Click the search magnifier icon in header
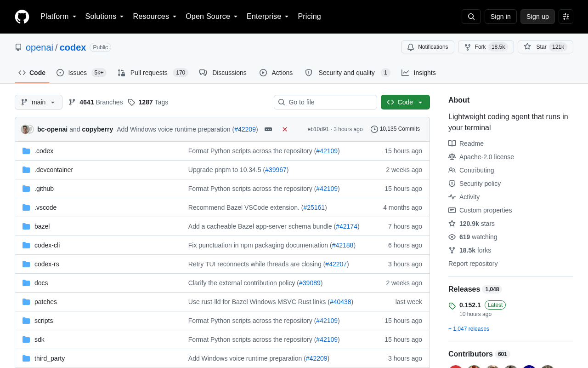Viewport: 588px width, 368px height. tap(471, 17)
